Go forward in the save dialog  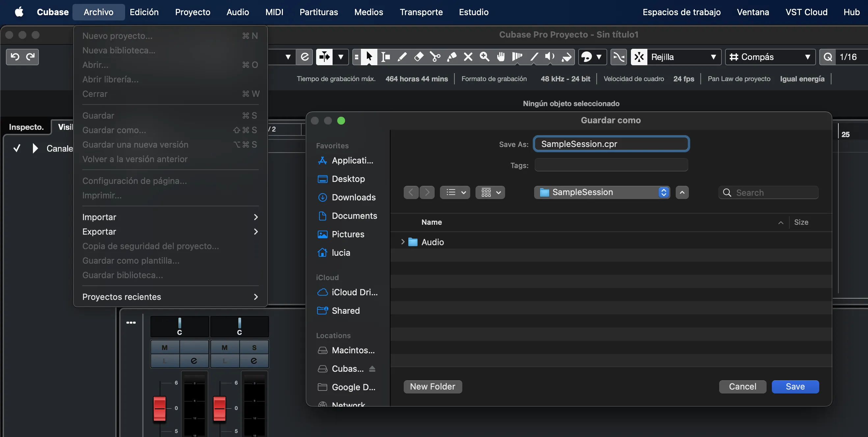coord(427,192)
